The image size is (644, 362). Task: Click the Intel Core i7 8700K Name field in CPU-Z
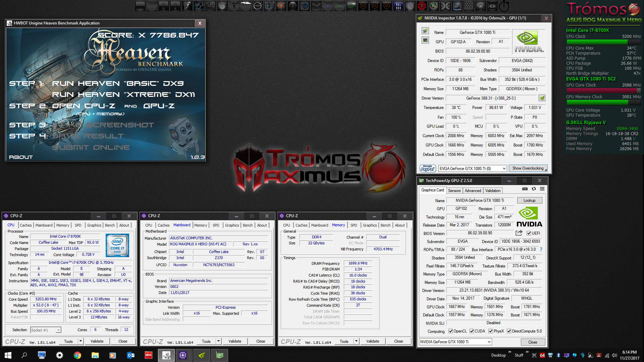point(65,236)
